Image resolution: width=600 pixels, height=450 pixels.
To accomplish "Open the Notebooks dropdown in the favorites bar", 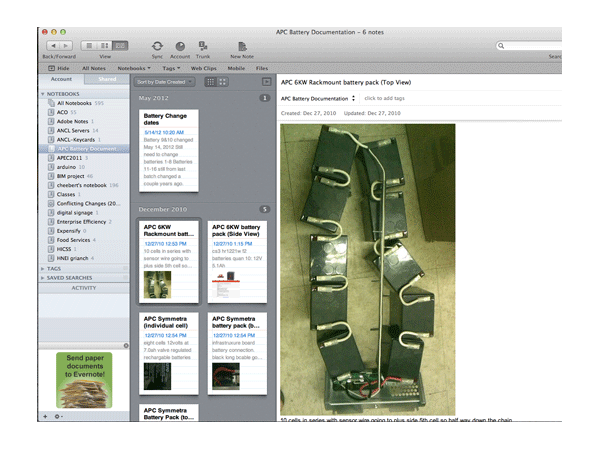I will click(x=134, y=68).
